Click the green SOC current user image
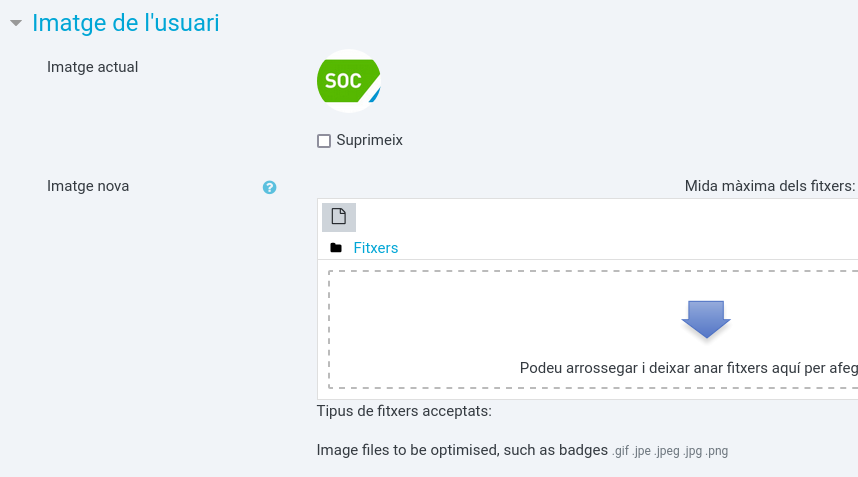Image resolution: width=858 pixels, height=477 pixels. coord(349,81)
